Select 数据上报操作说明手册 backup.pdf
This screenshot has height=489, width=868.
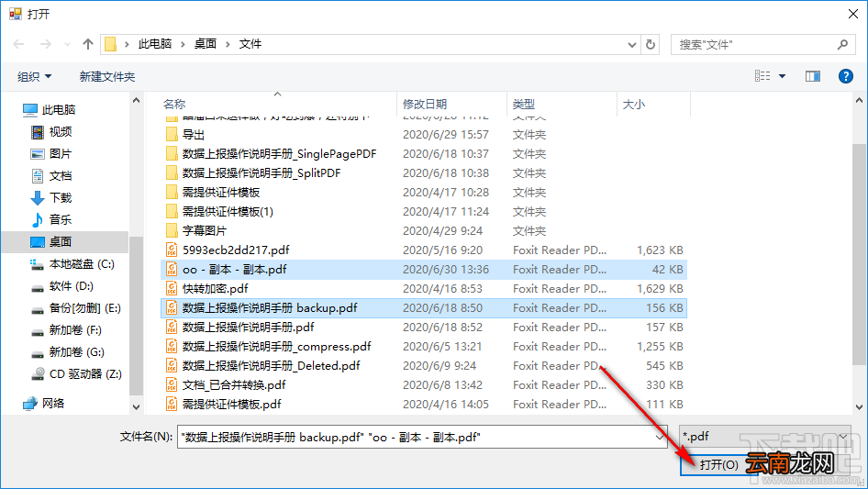[424, 308]
